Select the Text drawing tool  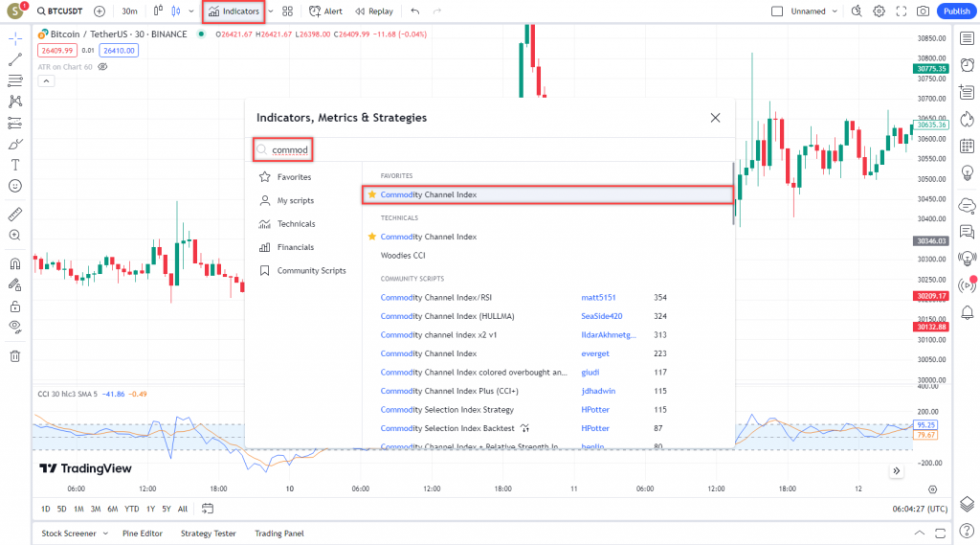pos(15,165)
